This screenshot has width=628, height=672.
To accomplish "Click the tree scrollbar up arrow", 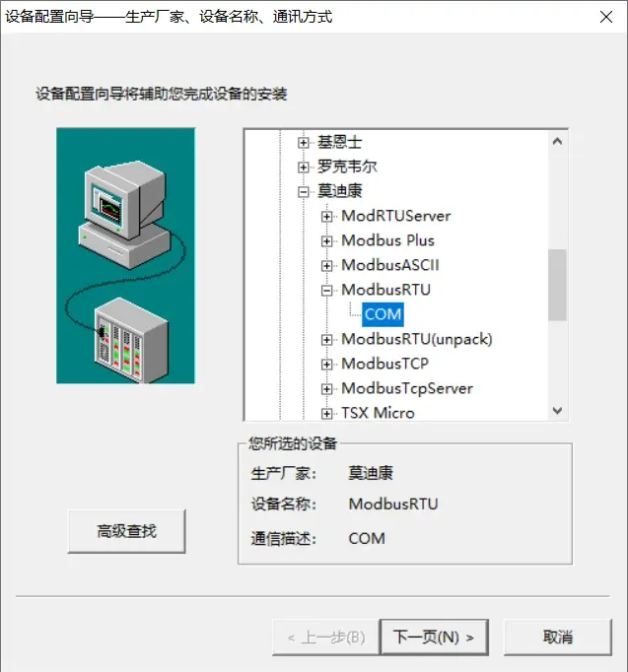I will click(x=557, y=142).
